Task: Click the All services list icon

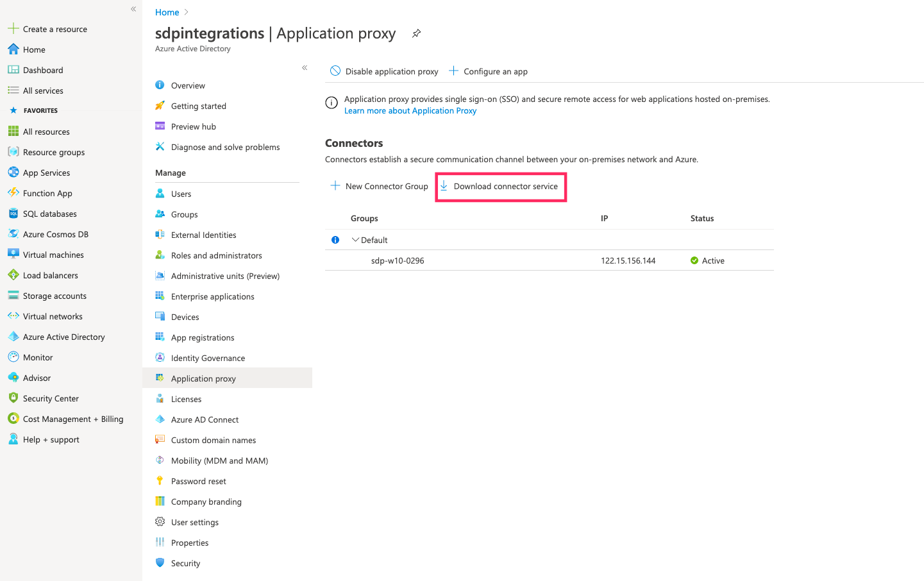Action: point(13,90)
